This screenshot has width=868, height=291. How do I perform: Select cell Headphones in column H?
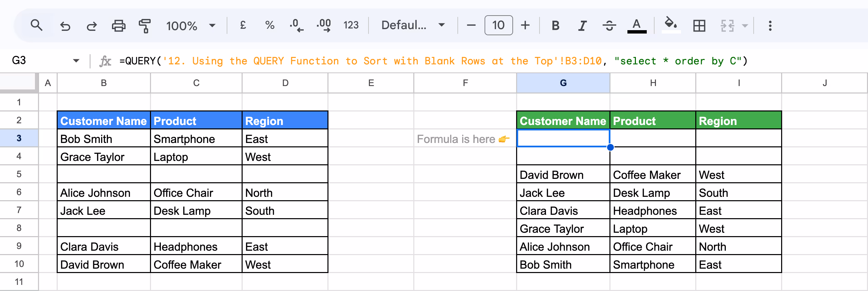[653, 210]
